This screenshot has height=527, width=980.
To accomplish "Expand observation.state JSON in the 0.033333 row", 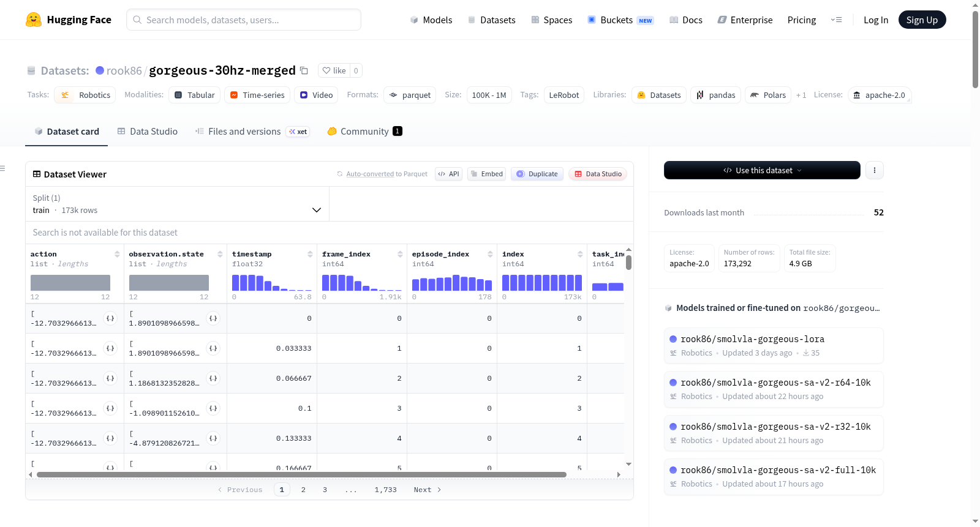I will point(213,348).
